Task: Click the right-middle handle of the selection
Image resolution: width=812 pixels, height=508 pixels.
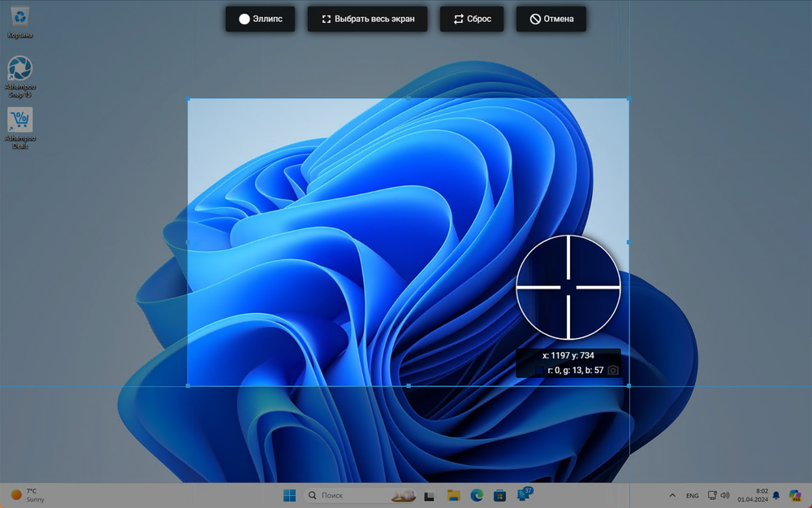Action: [x=628, y=242]
